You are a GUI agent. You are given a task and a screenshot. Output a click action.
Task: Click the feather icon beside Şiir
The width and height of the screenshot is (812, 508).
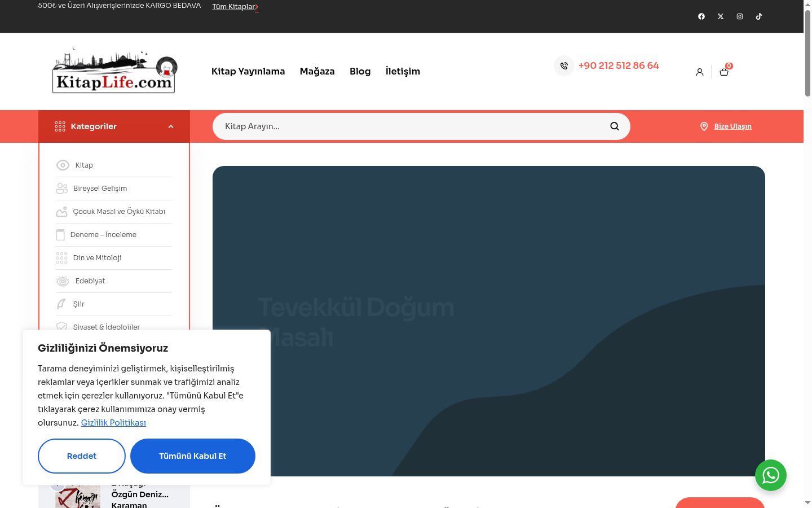61,304
